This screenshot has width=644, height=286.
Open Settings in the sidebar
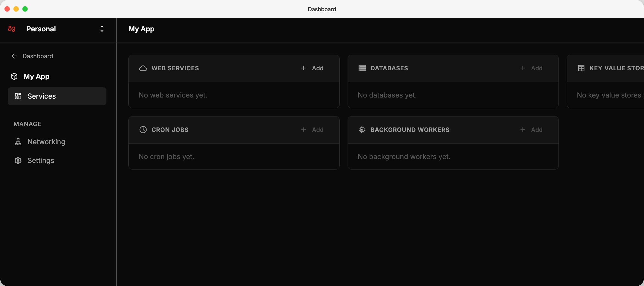click(x=41, y=160)
